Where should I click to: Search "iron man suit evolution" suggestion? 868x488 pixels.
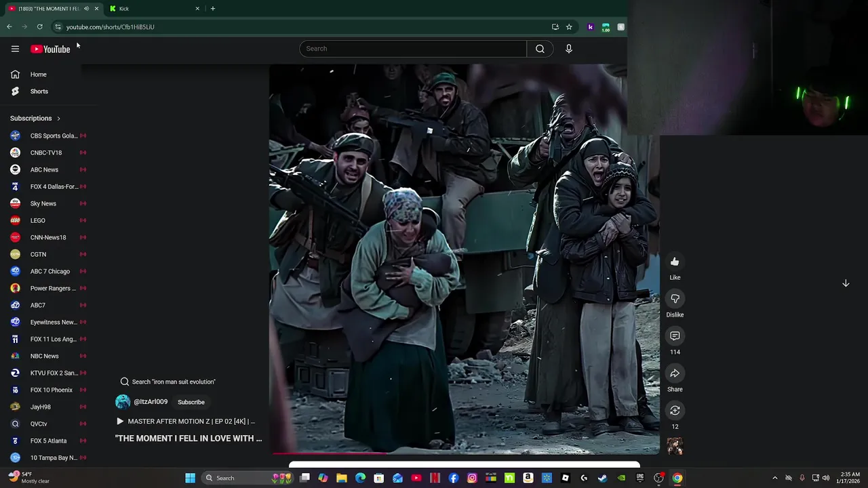coord(167,382)
